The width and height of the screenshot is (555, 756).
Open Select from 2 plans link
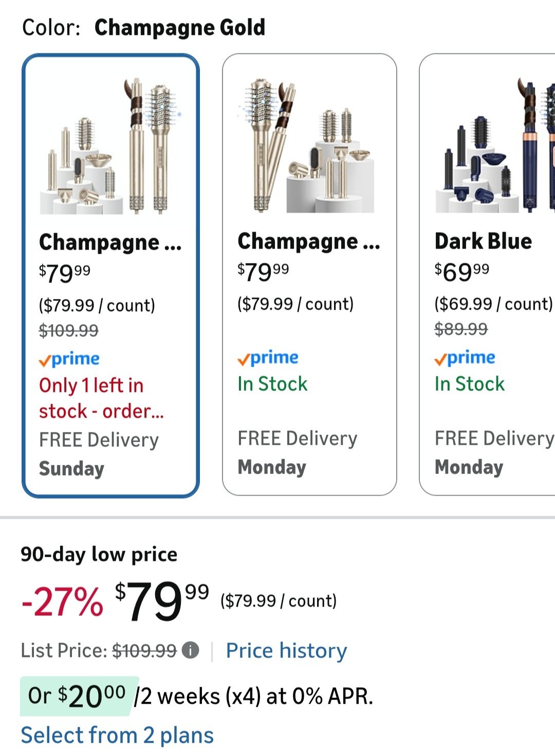(117, 735)
